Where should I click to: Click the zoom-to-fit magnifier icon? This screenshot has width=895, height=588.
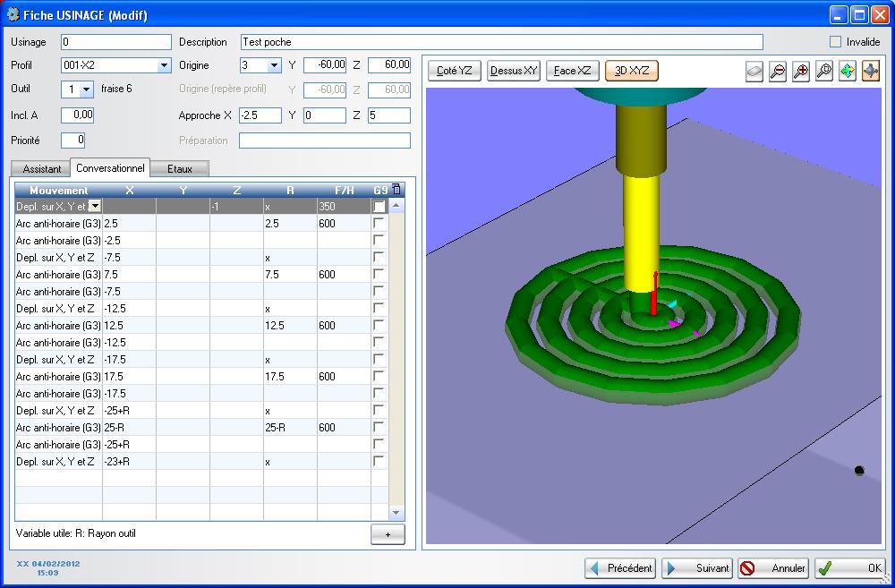coord(823,72)
